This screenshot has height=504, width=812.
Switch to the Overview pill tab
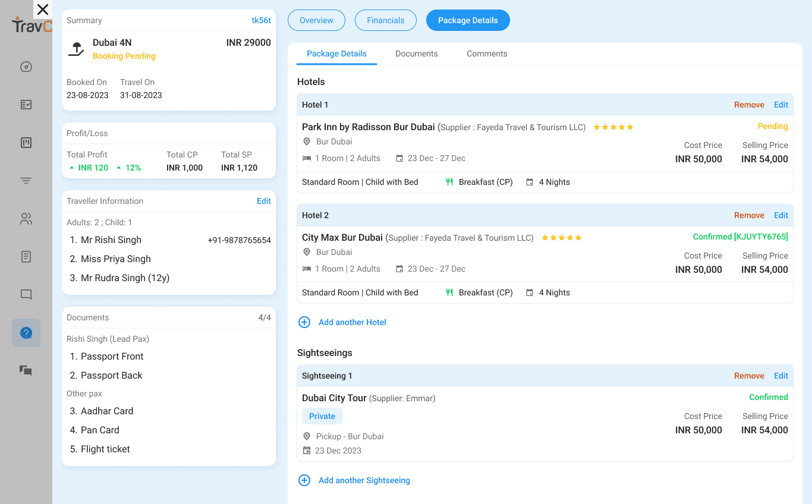[316, 20]
